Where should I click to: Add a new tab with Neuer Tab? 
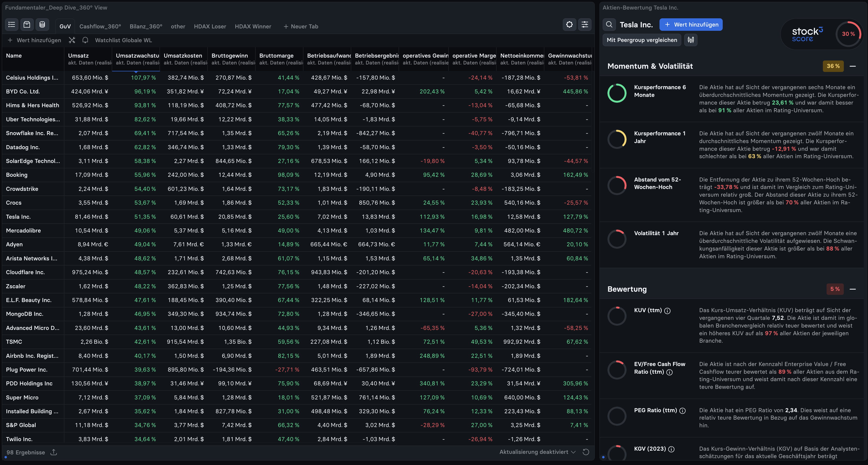click(x=301, y=26)
